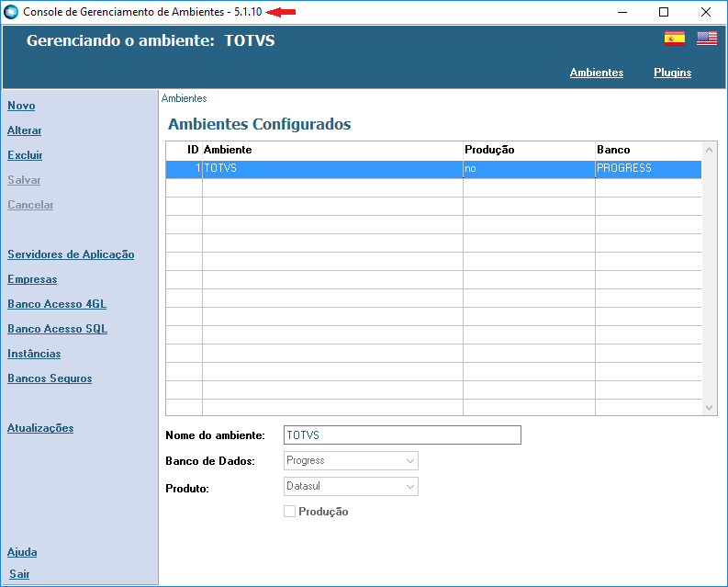Open the Ambientes top menu link
Screen dimensions: 728x587
[x=596, y=73]
